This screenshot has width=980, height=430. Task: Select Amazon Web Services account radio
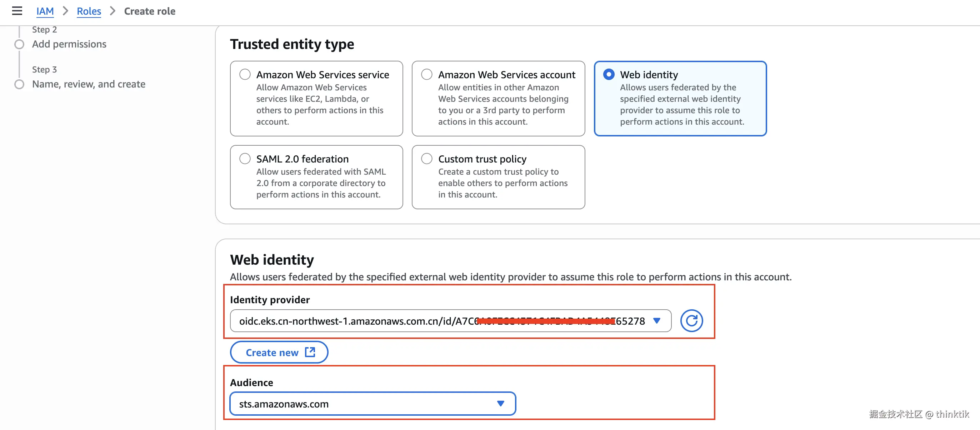pos(427,74)
